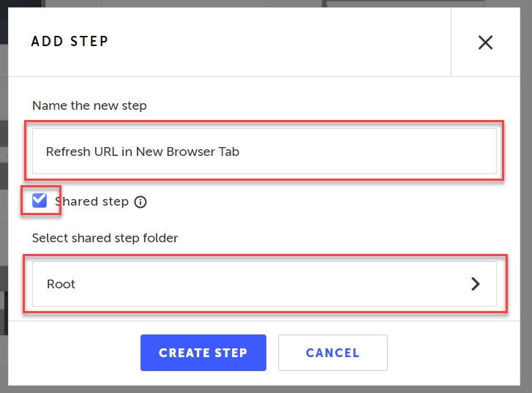The width and height of the screenshot is (532, 393).
Task: Cancel adding the new step
Action: coord(332,353)
